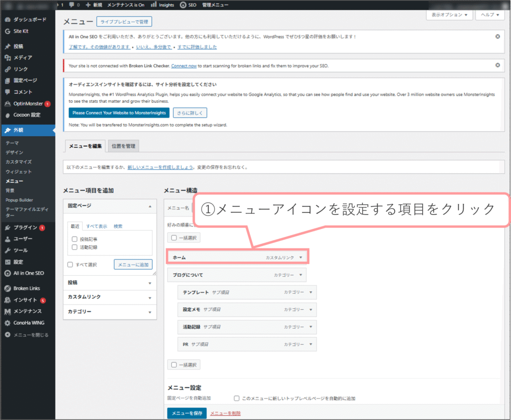
Task: Expand the カスタムリンク accordion panel
Action: [150, 297]
